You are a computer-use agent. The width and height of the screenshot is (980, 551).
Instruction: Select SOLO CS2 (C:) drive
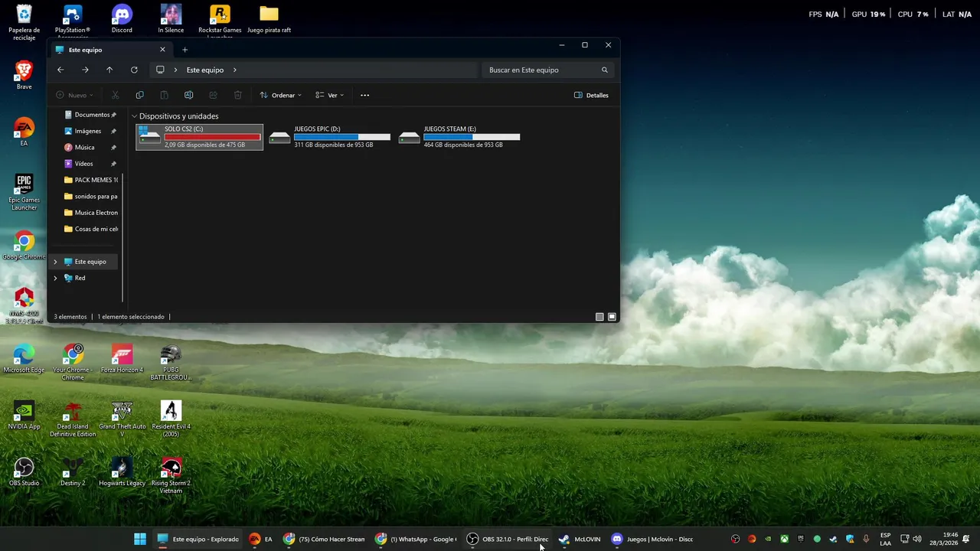coord(199,137)
